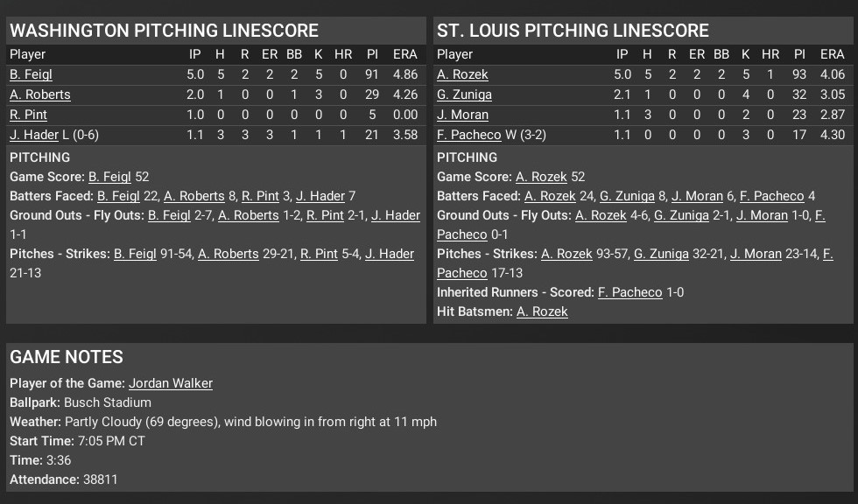Image resolution: width=858 pixels, height=504 pixels.
Task: Click G. Zuniga in St. Louis linescore table
Action: [464, 94]
